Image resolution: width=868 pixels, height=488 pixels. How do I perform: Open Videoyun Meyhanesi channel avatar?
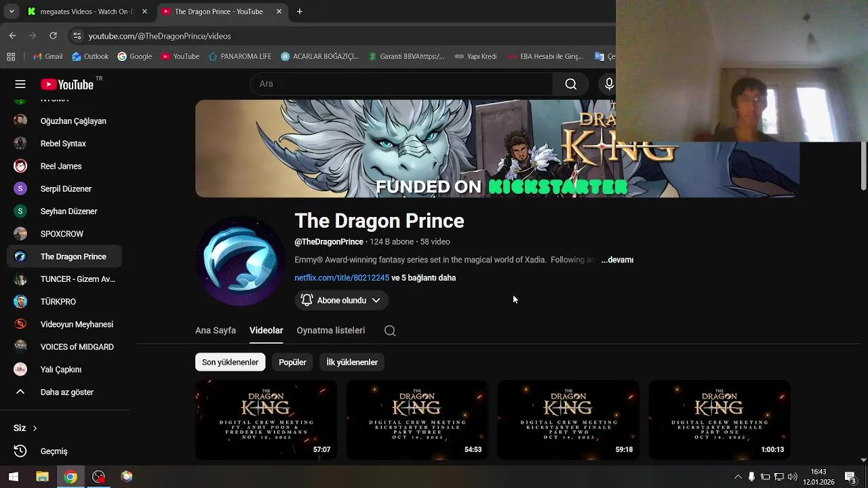click(20, 325)
